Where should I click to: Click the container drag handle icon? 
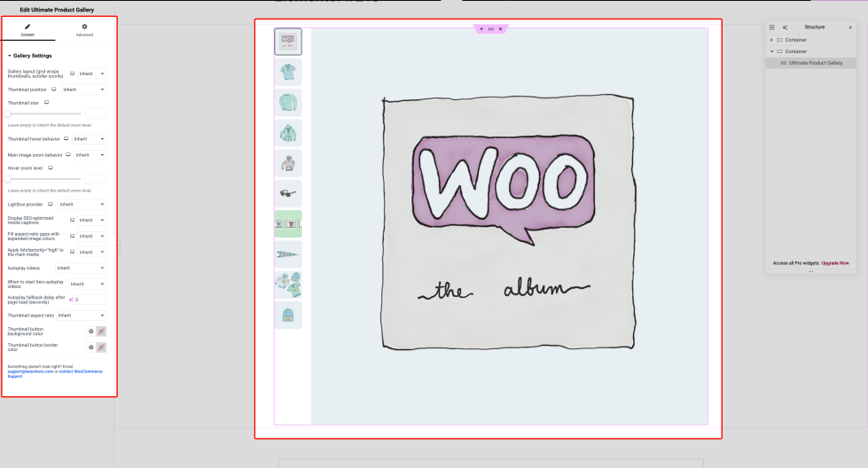[x=490, y=29]
